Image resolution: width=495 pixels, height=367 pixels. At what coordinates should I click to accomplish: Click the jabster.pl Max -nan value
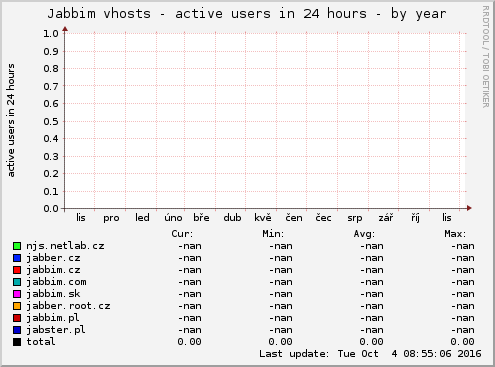pos(463,330)
